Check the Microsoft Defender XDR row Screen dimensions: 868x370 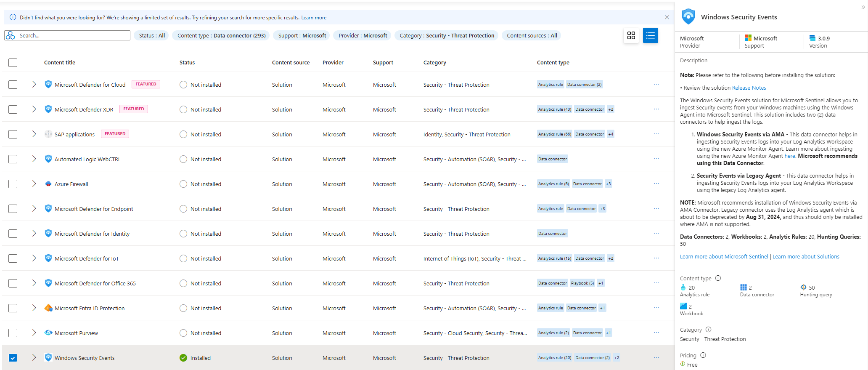[13, 109]
